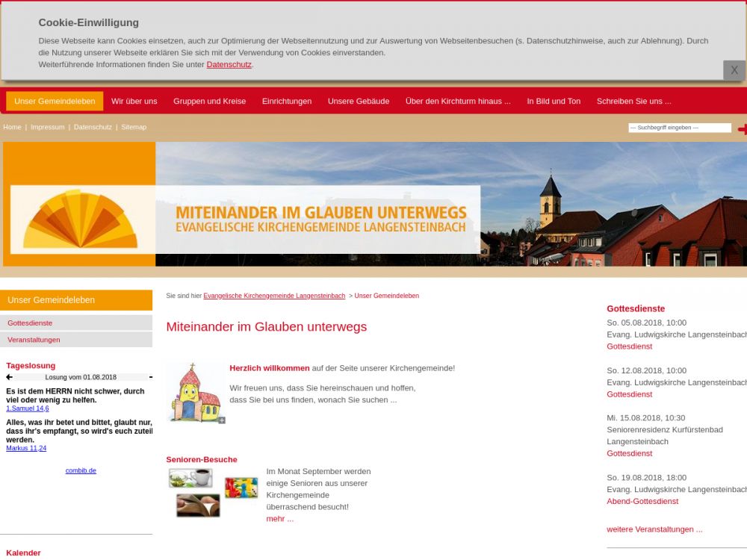Open the 'Gruppen und Kreise' menu
The image size is (747, 560).
[209, 101]
